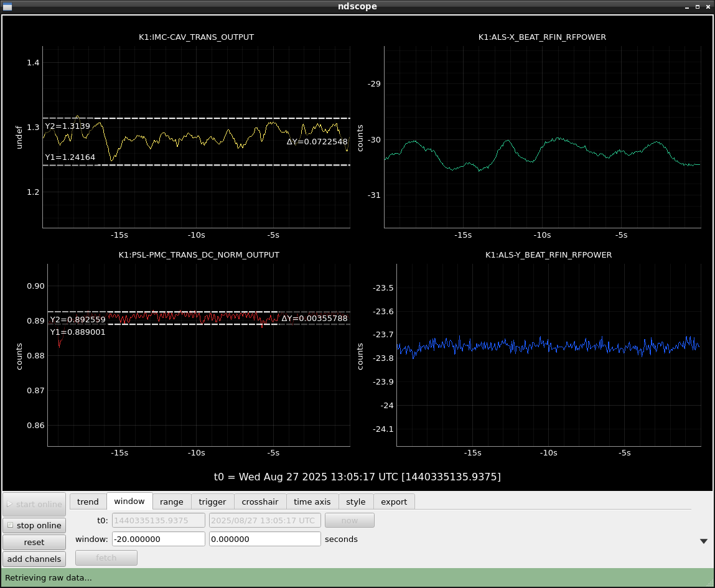Switch to the time axis tab
This screenshot has width=715, height=588.
(312, 502)
